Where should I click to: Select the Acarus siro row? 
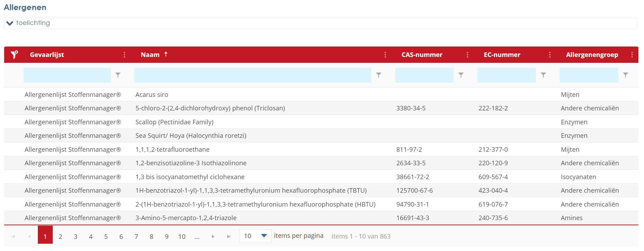[152, 94]
